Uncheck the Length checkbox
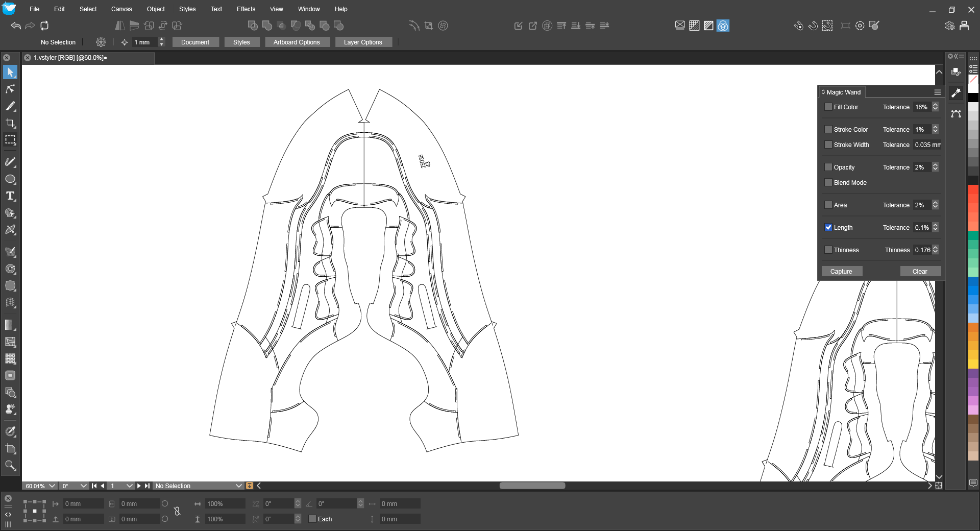The width and height of the screenshot is (980, 531). pyautogui.click(x=828, y=228)
